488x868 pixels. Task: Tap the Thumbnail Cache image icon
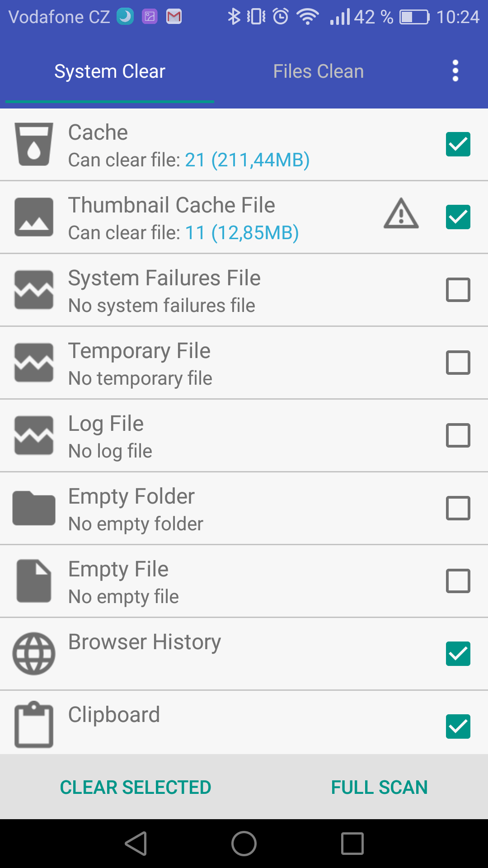34,217
